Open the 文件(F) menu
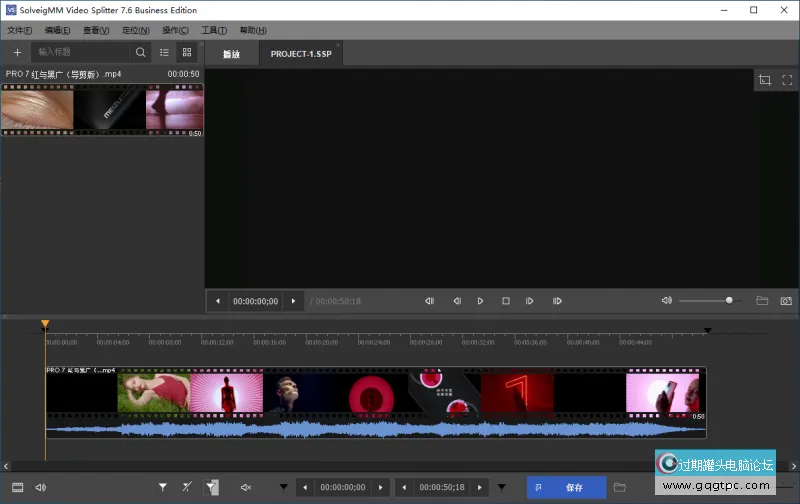 pos(20,30)
